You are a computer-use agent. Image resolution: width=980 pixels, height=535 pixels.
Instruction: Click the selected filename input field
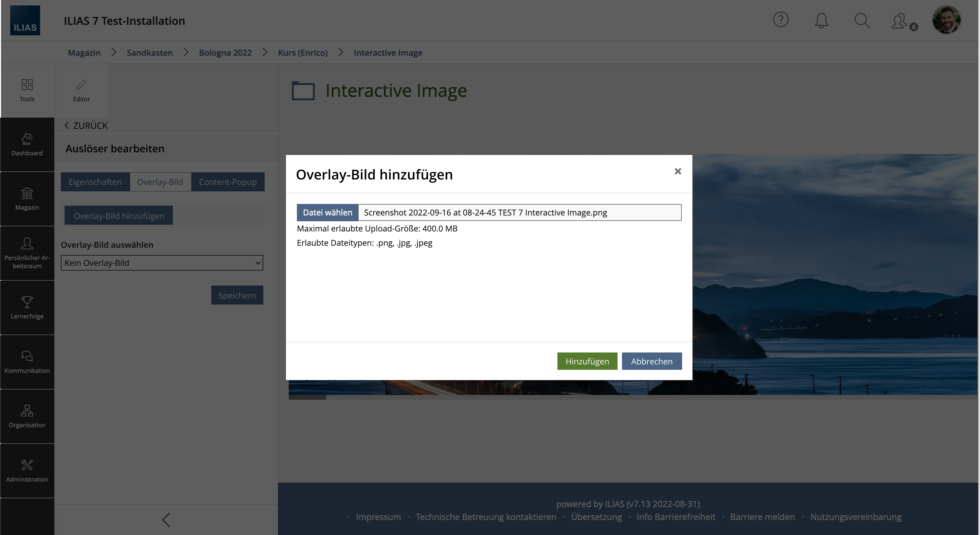pyautogui.click(x=519, y=212)
